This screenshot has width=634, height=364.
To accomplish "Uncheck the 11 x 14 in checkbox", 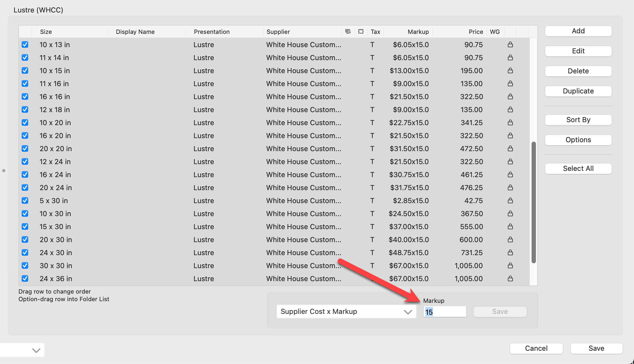I will [25, 57].
